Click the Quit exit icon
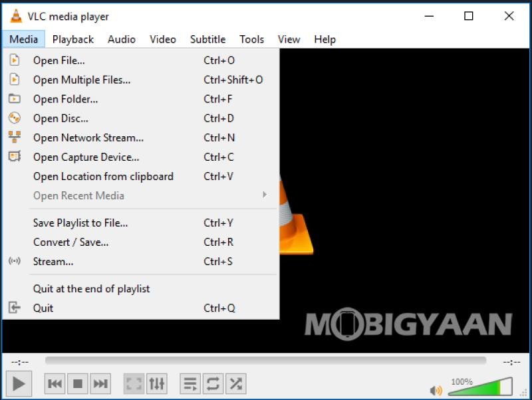Viewport: 532px width, 400px height. 14,308
